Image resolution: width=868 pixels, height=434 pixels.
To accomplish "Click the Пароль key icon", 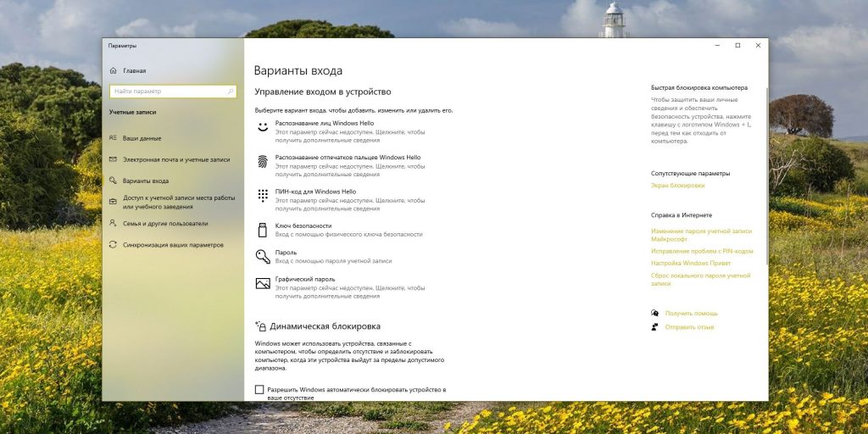I will point(263,256).
